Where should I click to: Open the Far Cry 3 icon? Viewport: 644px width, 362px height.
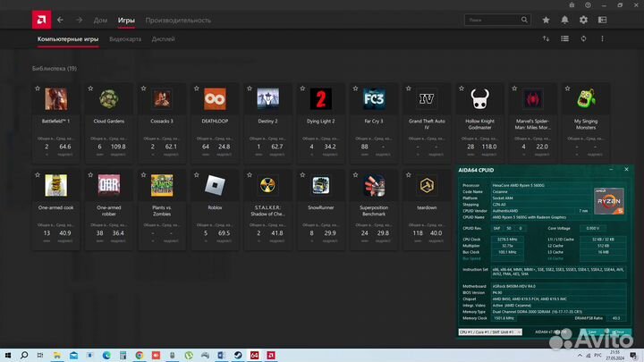pyautogui.click(x=374, y=98)
